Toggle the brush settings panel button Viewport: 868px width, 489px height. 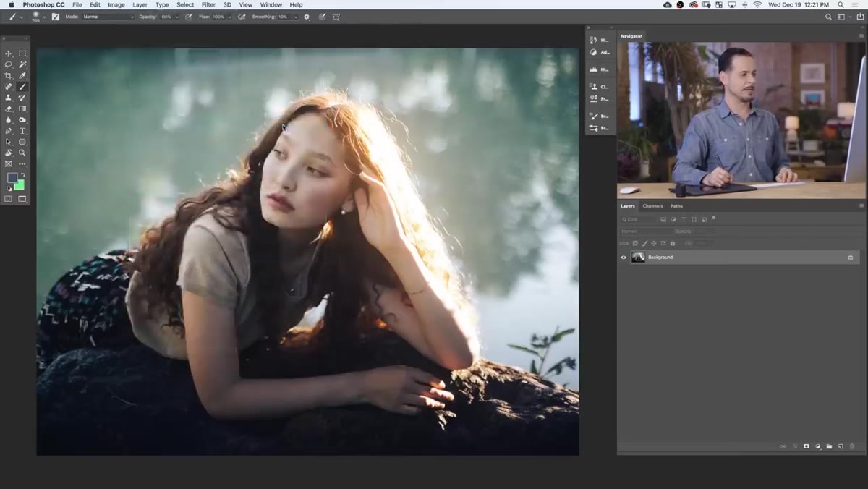tap(56, 17)
